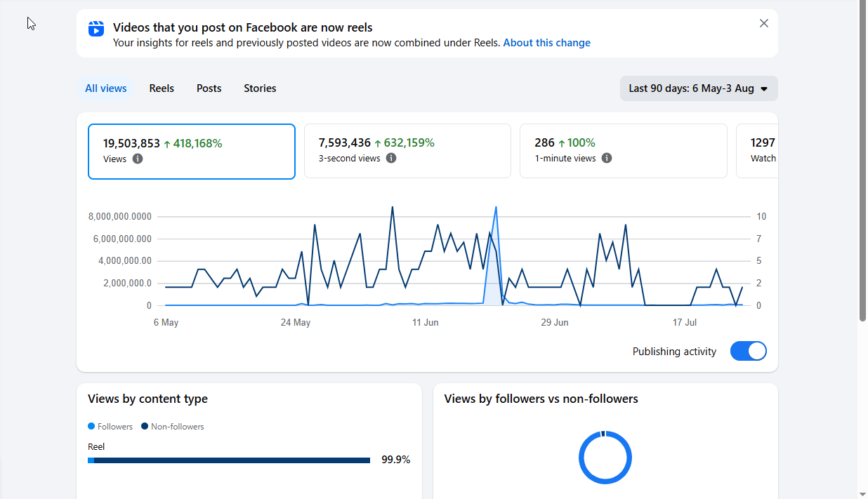The height and width of the screenshot is (499, 868).
Task: Select the 1-minute views metric card
Action: pyautogui.click(x=624, y=151)
